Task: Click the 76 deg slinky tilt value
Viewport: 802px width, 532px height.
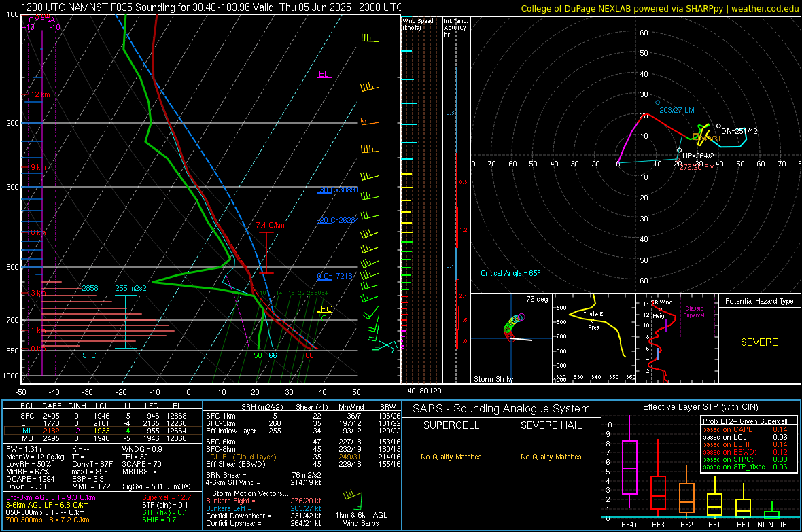Action: pos(536,299)
